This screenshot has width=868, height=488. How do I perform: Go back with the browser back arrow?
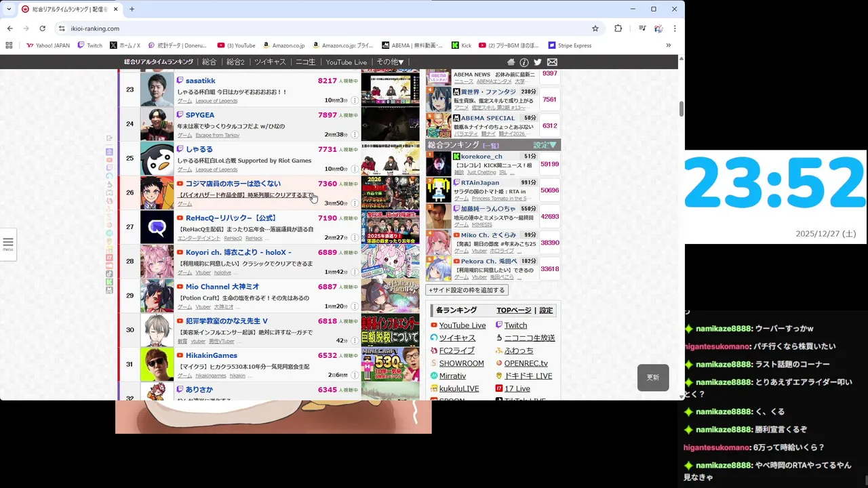(9, 28)
